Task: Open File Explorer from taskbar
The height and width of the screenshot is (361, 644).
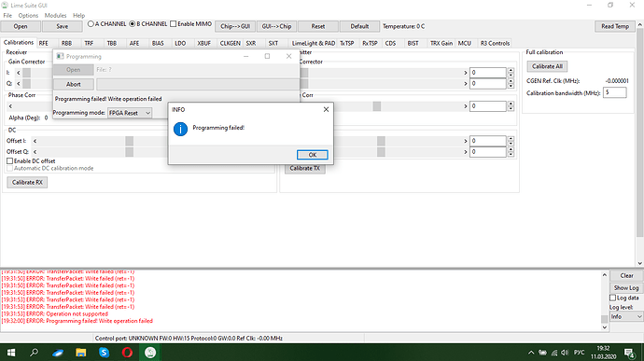Action: [81, 353]
